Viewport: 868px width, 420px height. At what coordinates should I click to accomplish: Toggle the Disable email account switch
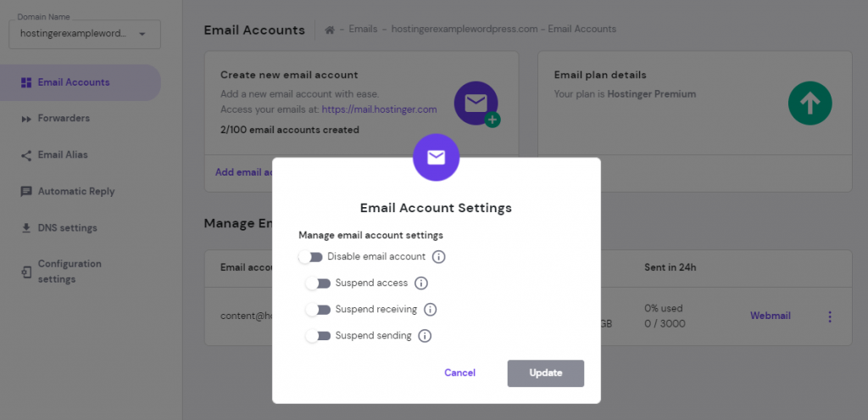coord(311,257)
